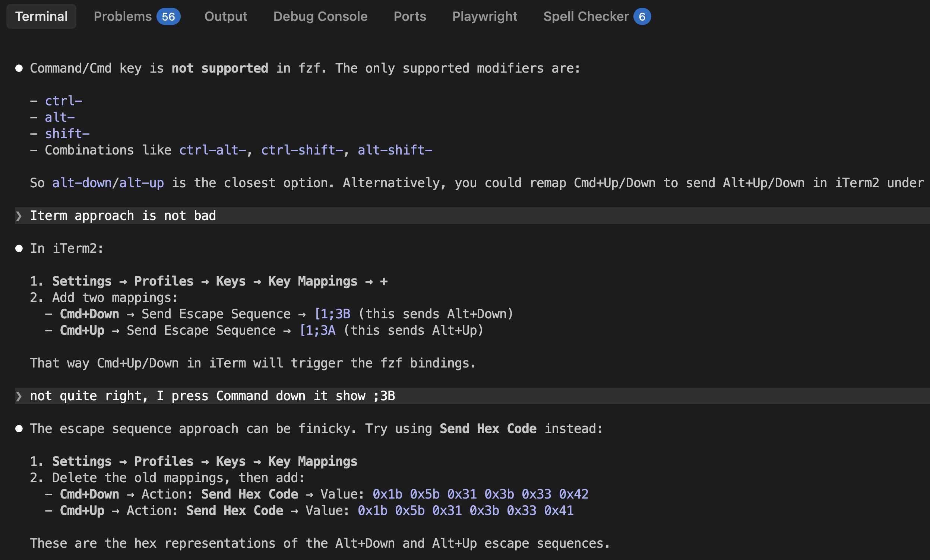The image size is (930, 560).
Task: Show the Output tab
Action: tap(226, 17)
